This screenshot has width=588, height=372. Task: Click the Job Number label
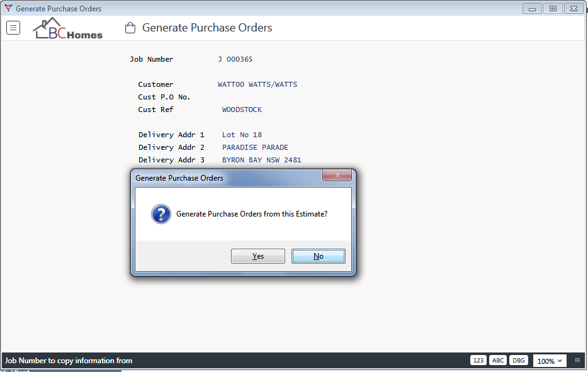pyautogui.click(x=152, y=59)
